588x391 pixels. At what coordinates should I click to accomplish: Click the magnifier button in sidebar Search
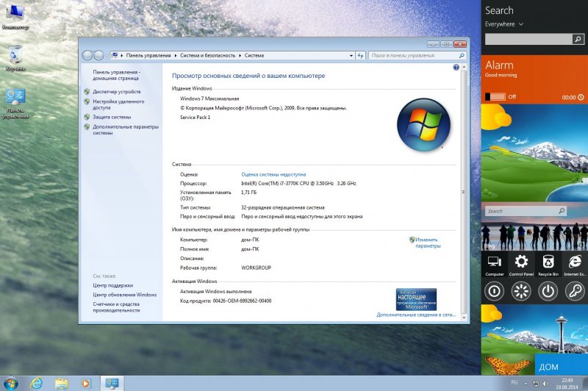coord(578,39)
